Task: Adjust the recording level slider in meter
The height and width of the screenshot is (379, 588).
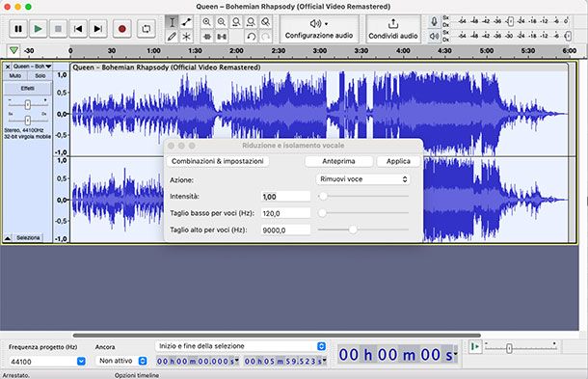Action: point(510,21)
